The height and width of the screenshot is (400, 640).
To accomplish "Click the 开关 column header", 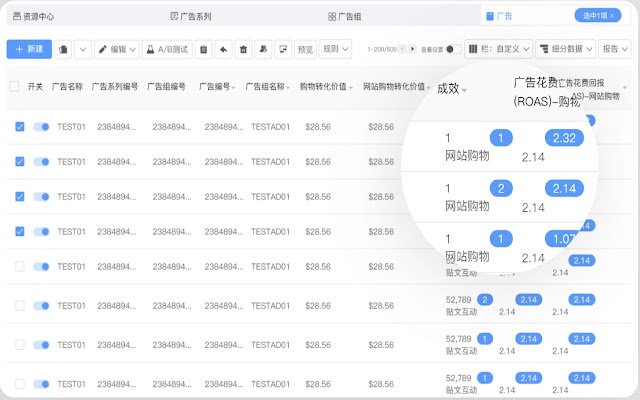I will coord(35,87).
